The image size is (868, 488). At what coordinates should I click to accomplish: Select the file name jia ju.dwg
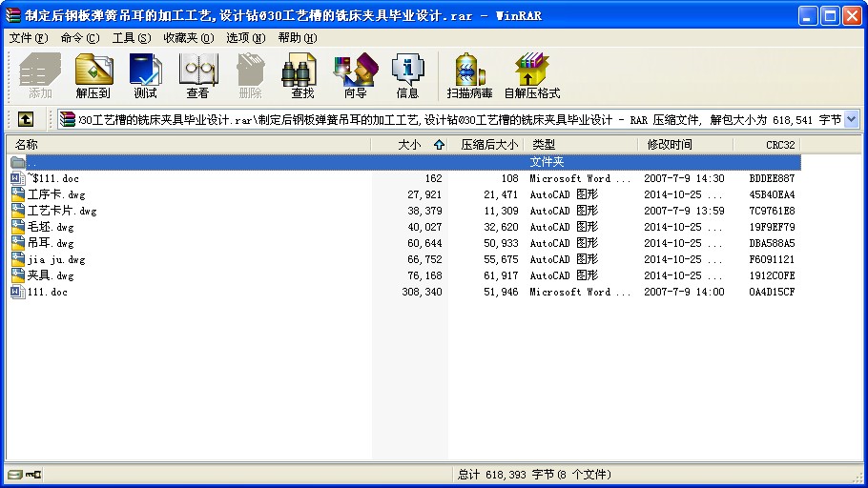pos(56,259)
